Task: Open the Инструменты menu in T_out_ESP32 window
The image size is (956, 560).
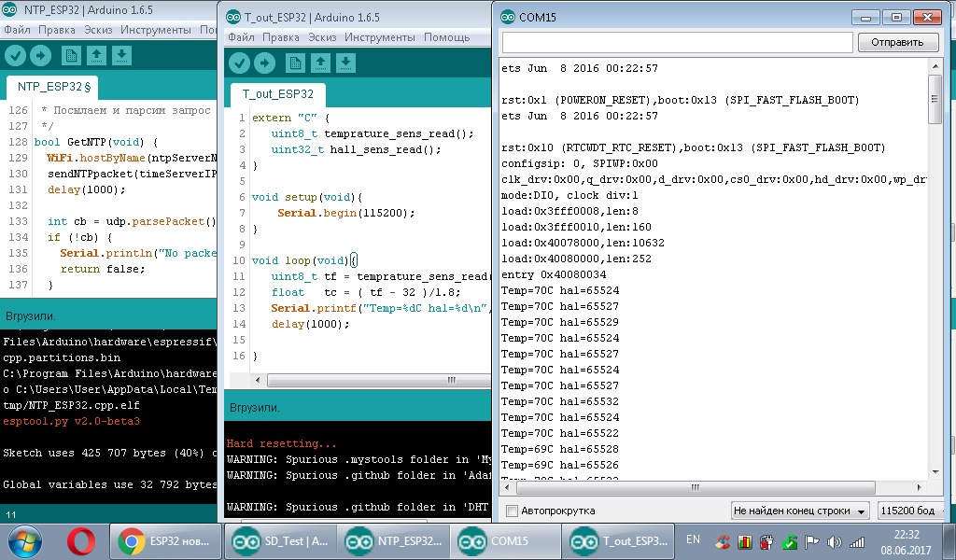Action: (380, 37)
